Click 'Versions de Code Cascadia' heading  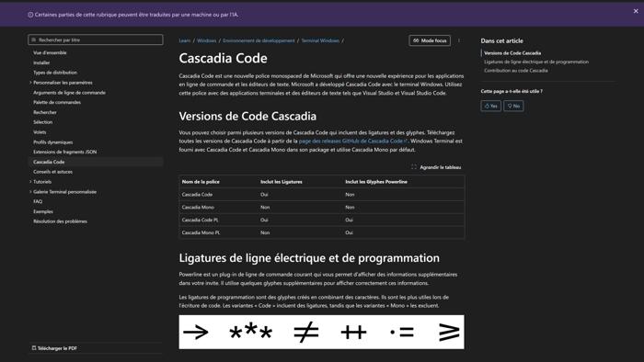pos(247,117)
